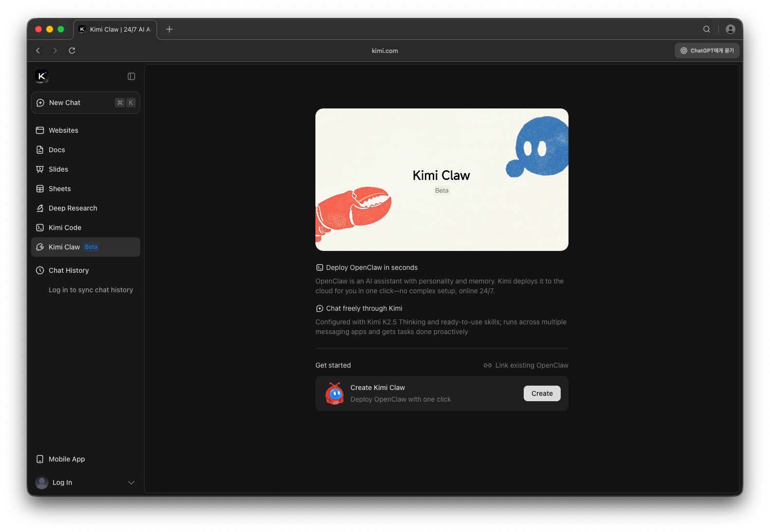Click the Chat History clock icon
Screen dimensions: 770x532
40,270
